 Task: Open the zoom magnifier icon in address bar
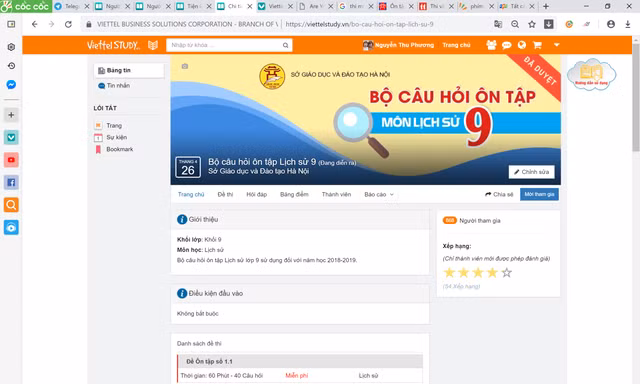[x=515, y=24]
